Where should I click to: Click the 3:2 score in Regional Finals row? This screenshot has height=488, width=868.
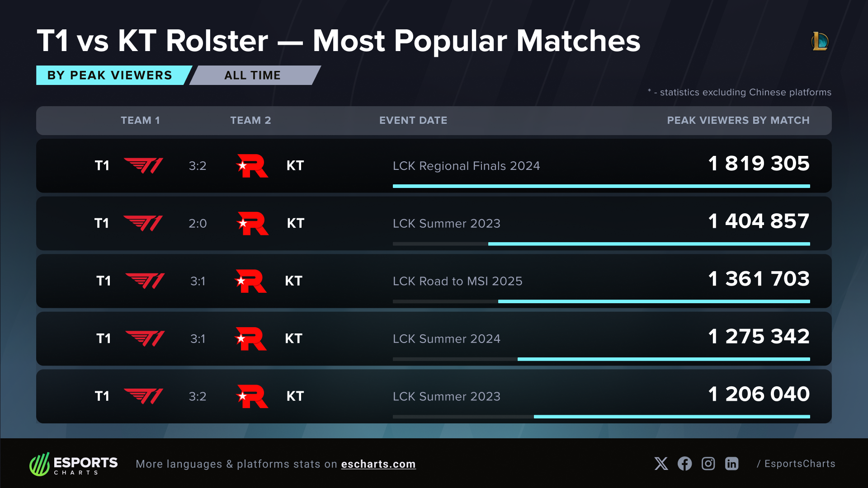point(198,166)
